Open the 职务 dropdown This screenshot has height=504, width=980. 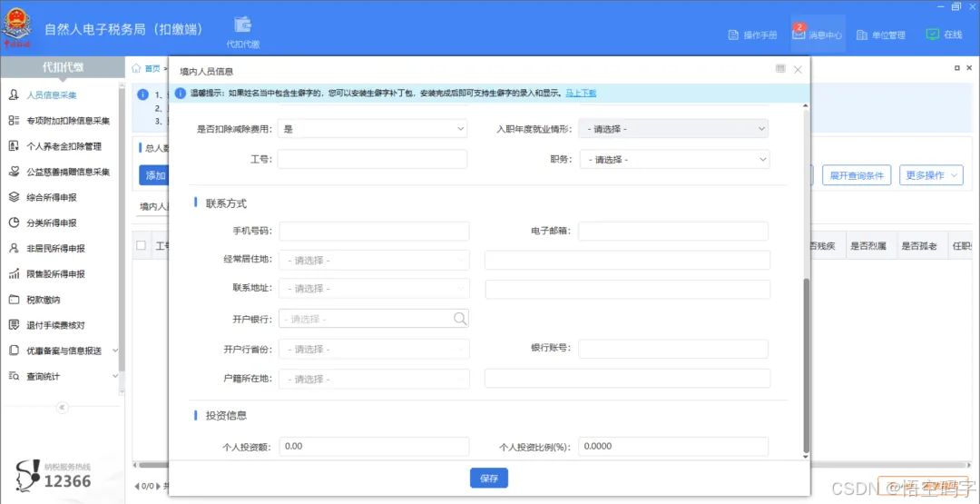(x=675, y=160)
